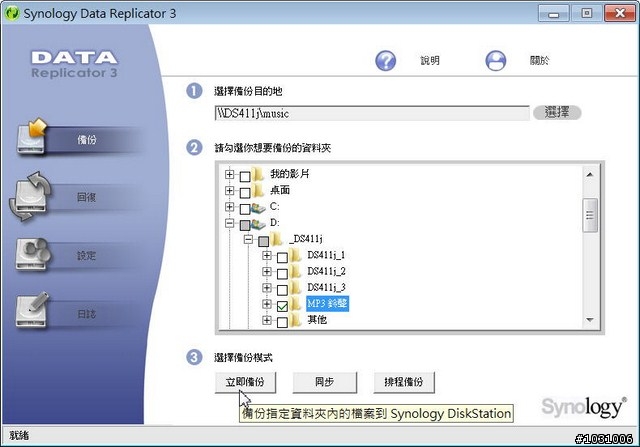Click the DS411j_2 folder icon

(x=296, y=272)
